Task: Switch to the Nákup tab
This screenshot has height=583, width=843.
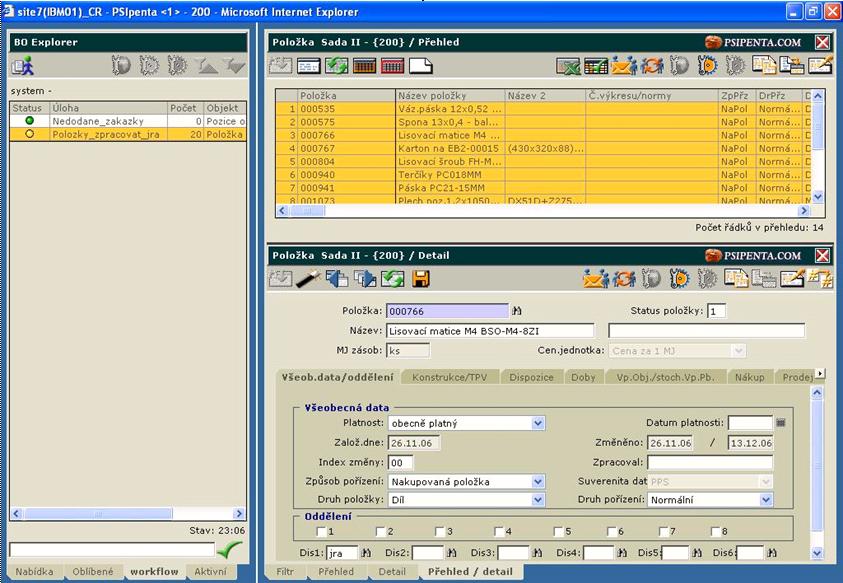Action: [749, 377]
